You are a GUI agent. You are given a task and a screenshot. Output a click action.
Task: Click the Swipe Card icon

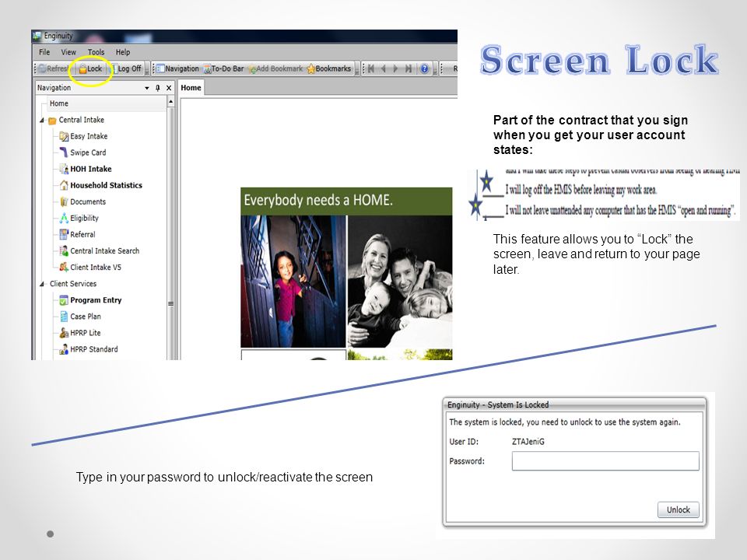click(x=64, y=152)
